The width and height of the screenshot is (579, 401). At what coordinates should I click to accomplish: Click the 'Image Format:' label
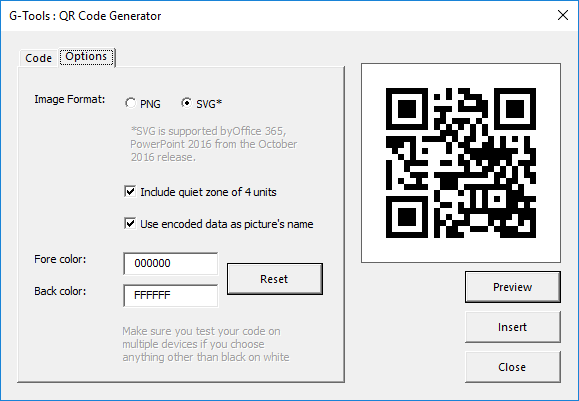tap(70, 99)
